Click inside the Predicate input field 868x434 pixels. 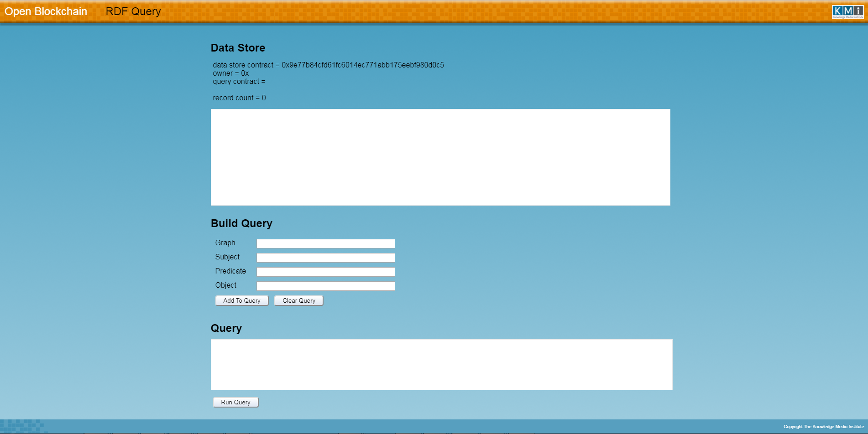325,272
